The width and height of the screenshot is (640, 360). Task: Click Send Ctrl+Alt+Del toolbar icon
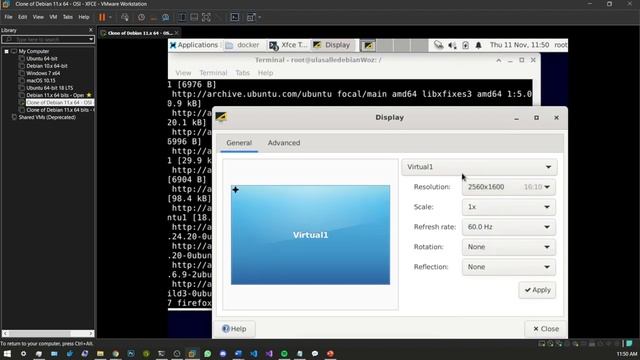[125, 17]
